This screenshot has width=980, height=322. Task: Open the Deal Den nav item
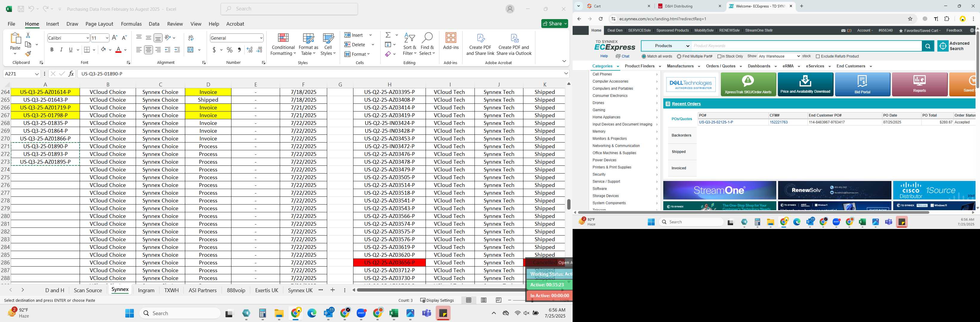coord(615,30)
